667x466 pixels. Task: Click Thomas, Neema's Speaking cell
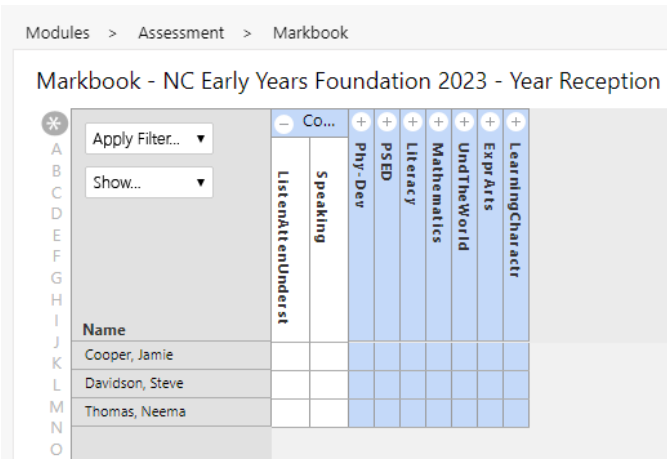tap(328, 412)
